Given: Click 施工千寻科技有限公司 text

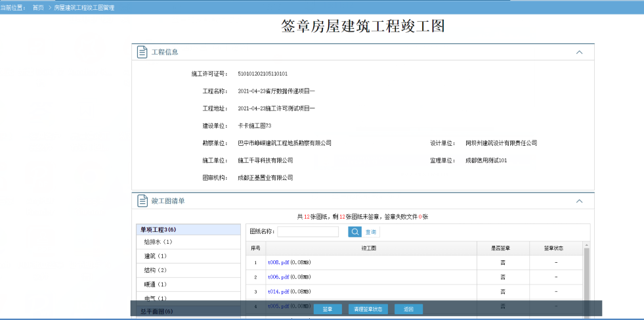Looking at the screenshot, I should point(265,160).
